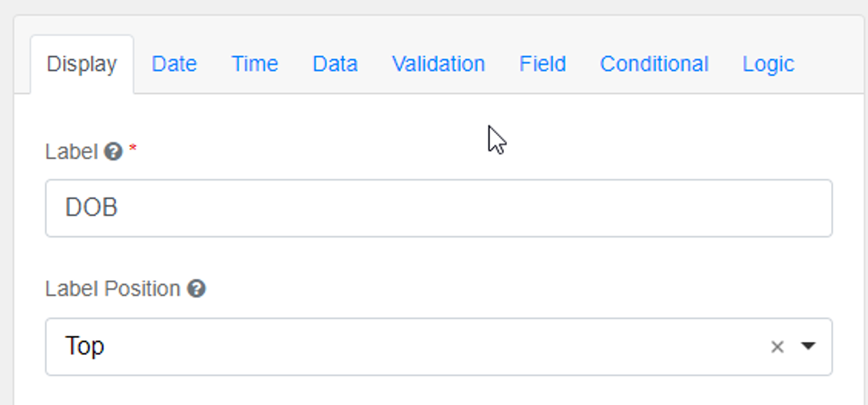Expand the Label Position dropdown arrow
Viewport: 868px width, 405px height.
807,347
